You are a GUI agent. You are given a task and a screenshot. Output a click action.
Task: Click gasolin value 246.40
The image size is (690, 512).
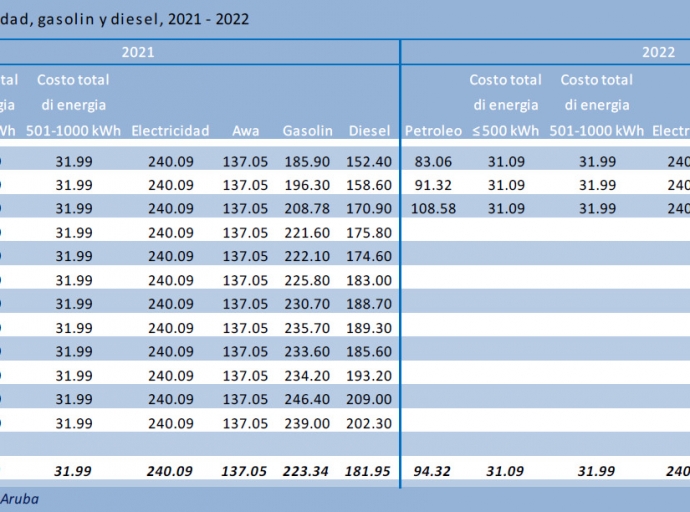click(307, 399)
